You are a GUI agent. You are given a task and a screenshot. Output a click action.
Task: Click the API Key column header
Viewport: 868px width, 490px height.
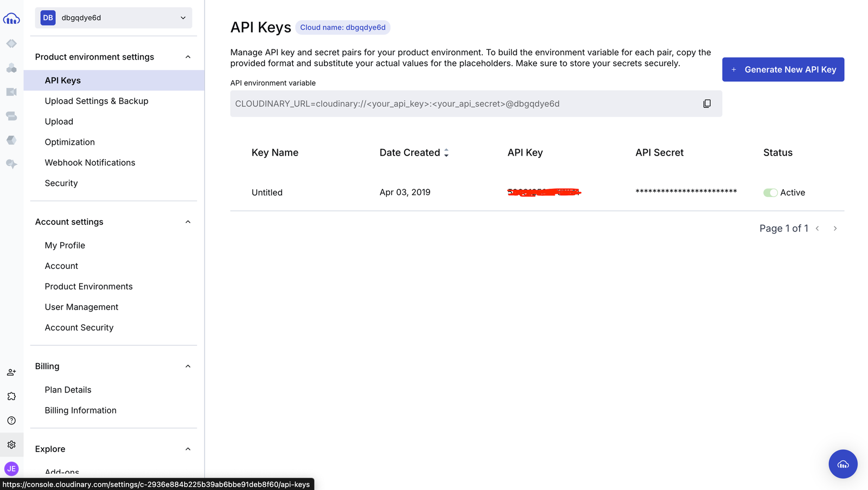[525, 153]
